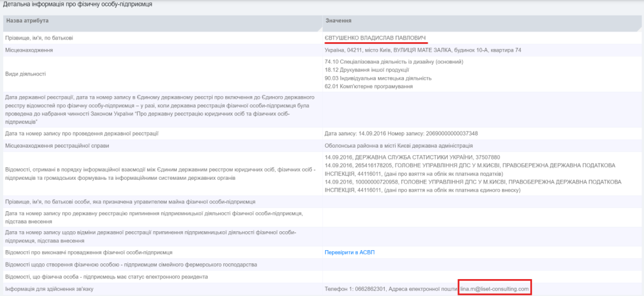The width and height of the screenshot is (644, 296).
Task: Open the "Перевірити в АСВП" link
Action: [349, 253]
